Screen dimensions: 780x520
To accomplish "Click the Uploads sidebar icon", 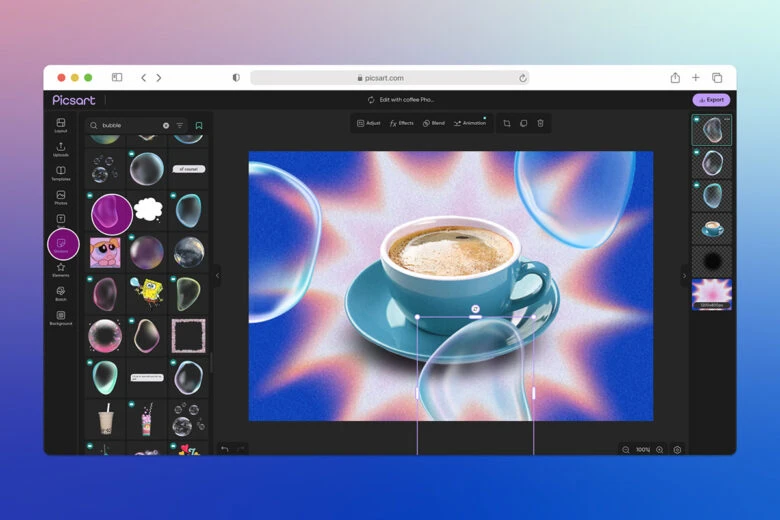I will point(61,149).
